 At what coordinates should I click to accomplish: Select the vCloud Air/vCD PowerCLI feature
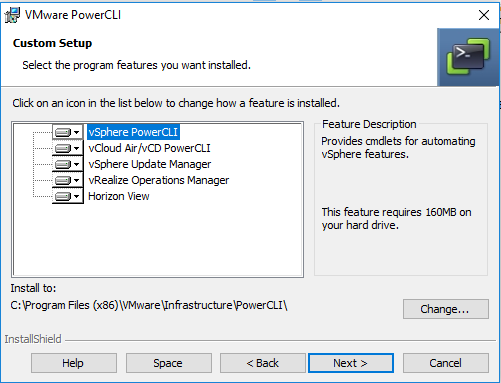pos(149,148)
